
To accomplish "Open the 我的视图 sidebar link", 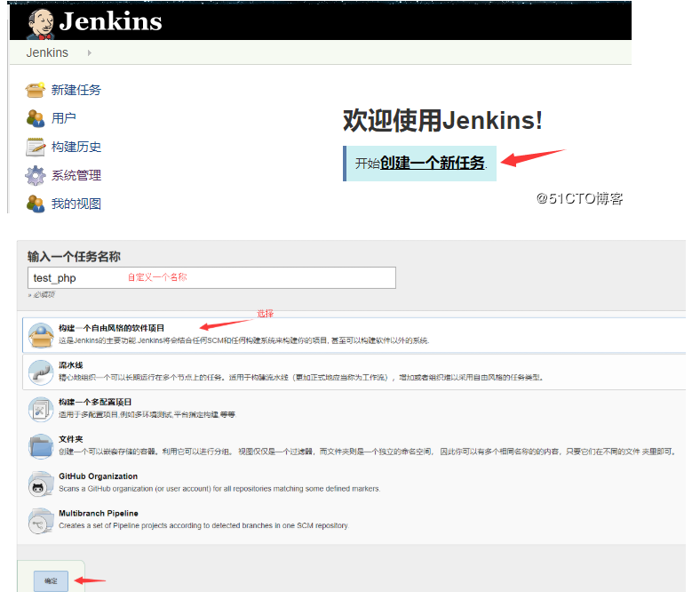I will click(x=76, y=204).
